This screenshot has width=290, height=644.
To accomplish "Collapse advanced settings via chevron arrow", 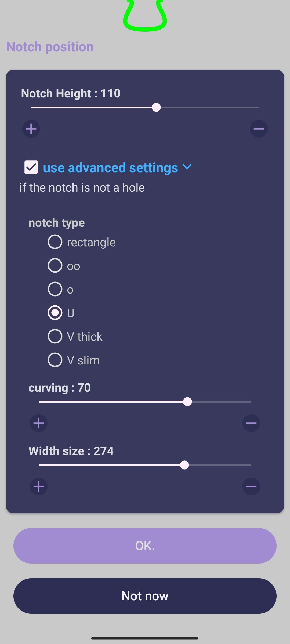I will click(x=187, y=167).
